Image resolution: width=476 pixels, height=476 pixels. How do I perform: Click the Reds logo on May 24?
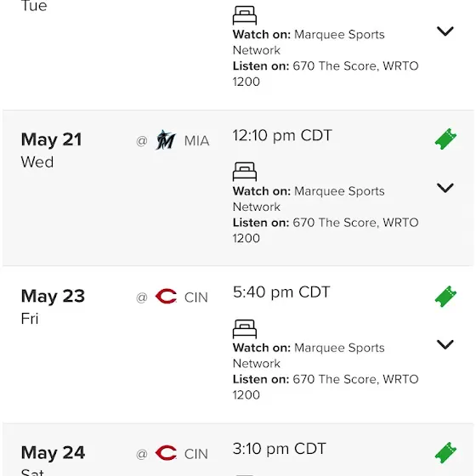[x=166, y=453]
